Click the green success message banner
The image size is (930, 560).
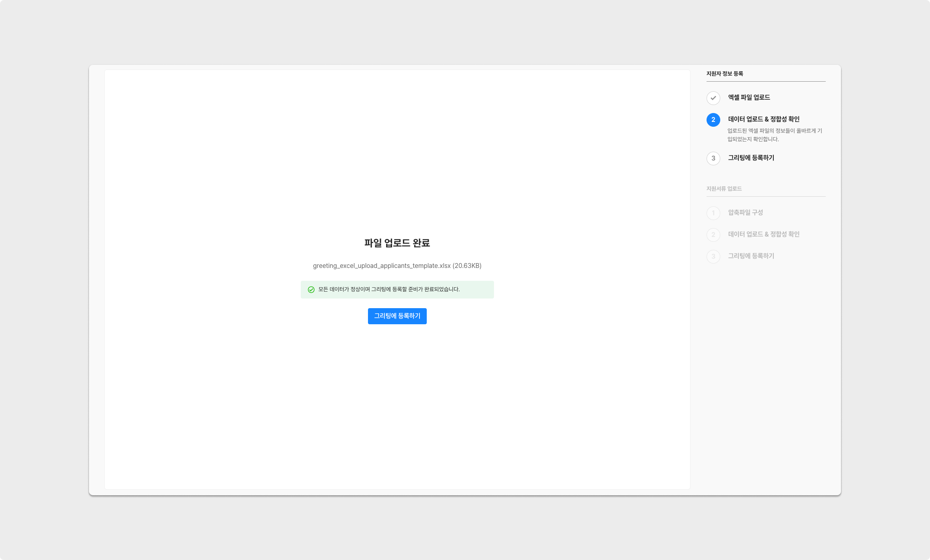(397, 290)
